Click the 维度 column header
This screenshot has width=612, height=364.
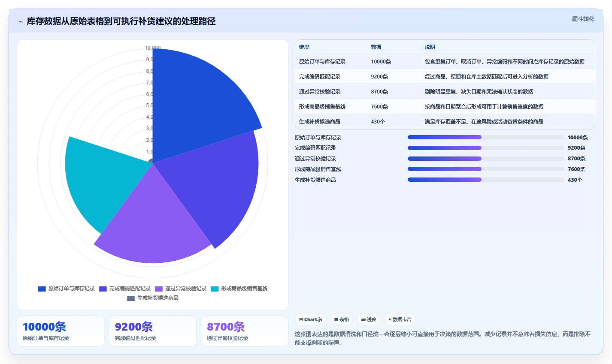click(304, 47)
